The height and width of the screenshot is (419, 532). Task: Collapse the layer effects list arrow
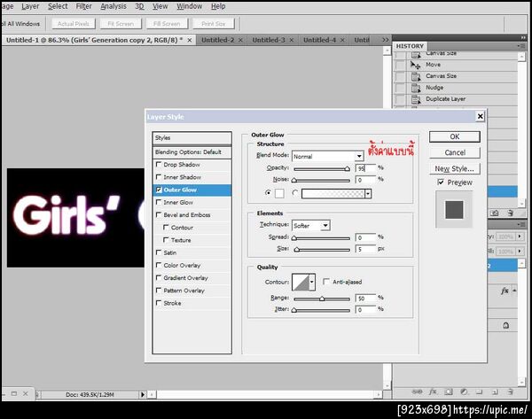coord(514,291)
